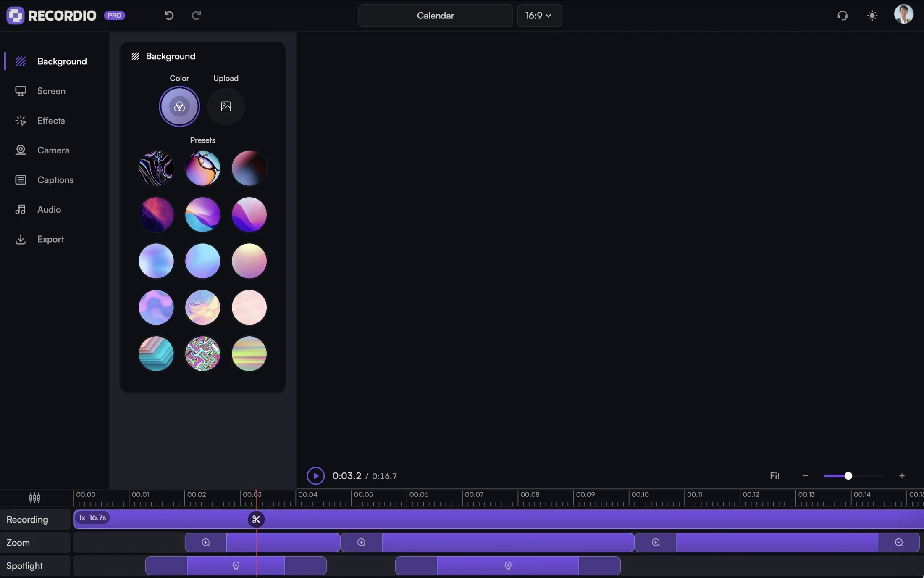Select the Screen settings in the sidebar
This screenshot has height=578, width=924.
(x=51, y=91)
